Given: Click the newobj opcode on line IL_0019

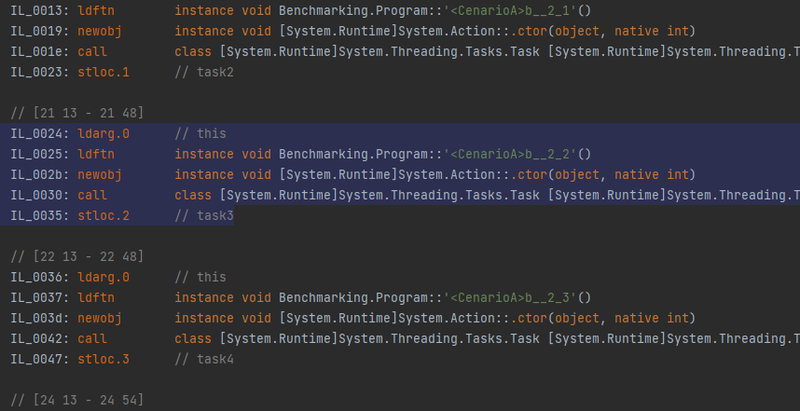Looking at the screenshot, I should coord(103,31).
